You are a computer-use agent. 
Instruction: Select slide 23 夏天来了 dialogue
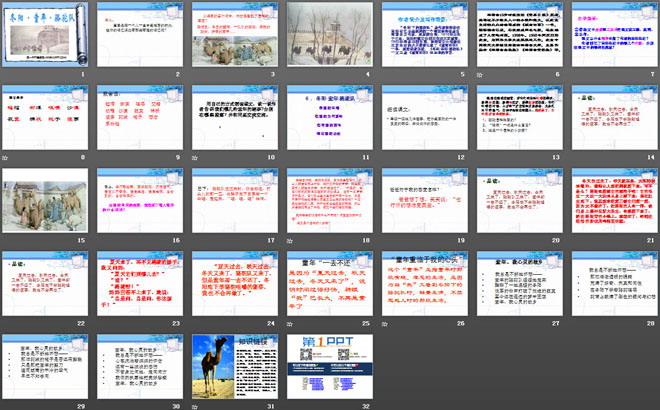pos(140,283)
